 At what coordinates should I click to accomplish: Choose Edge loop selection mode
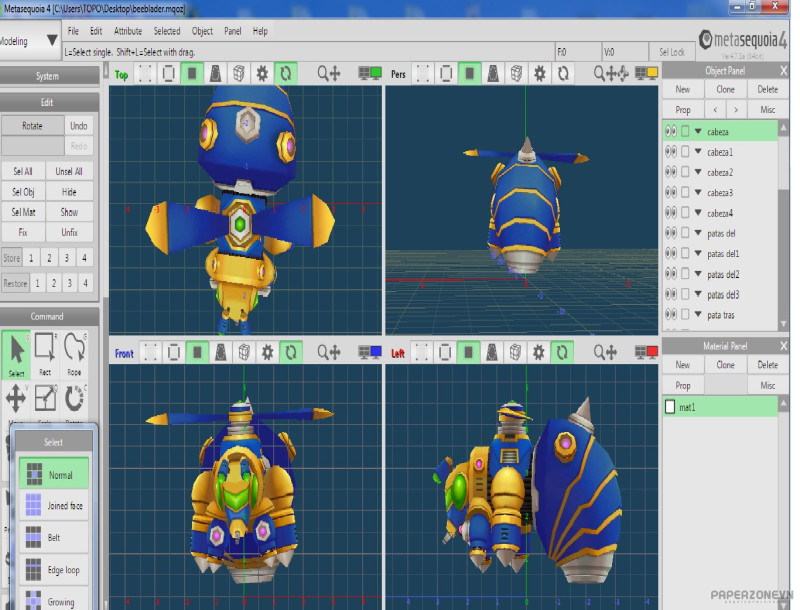click(x=56, y=570)
